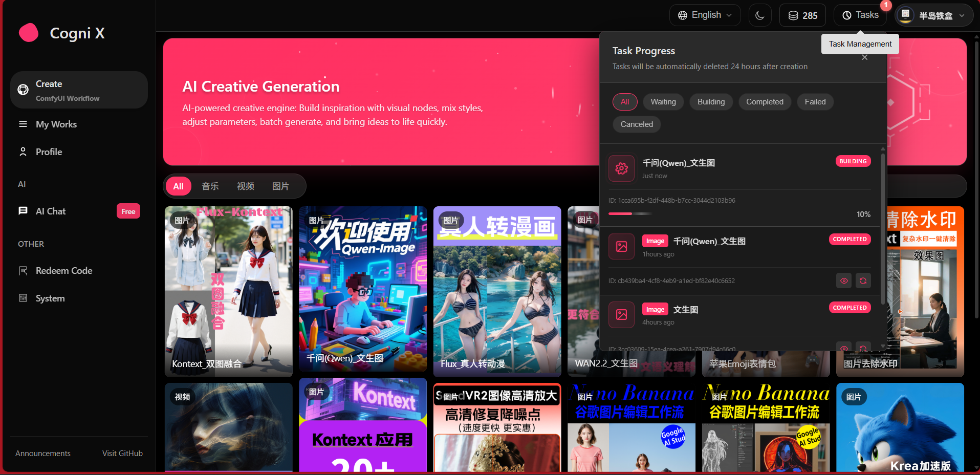Select the 视频 category tab

(245, 186)
